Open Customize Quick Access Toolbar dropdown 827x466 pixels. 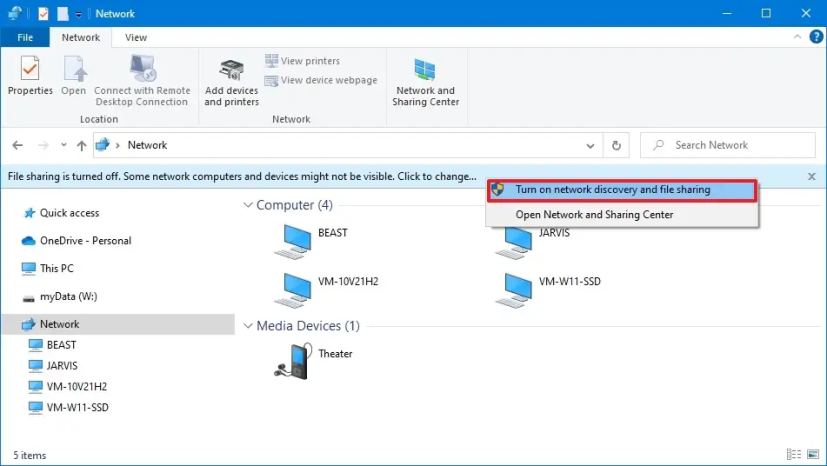point(78,14)
